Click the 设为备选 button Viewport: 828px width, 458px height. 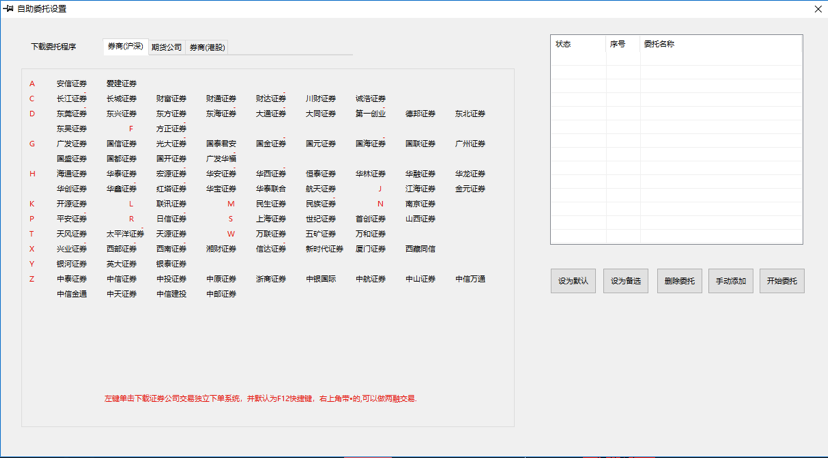click(626, 281)
